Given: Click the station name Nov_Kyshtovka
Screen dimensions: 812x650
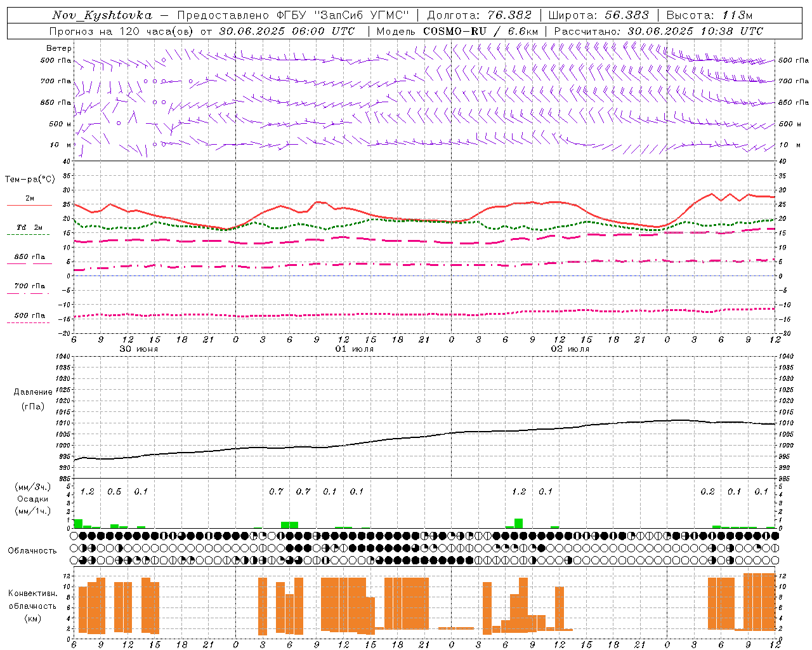Looking at the screenshot, I should 102,15.
